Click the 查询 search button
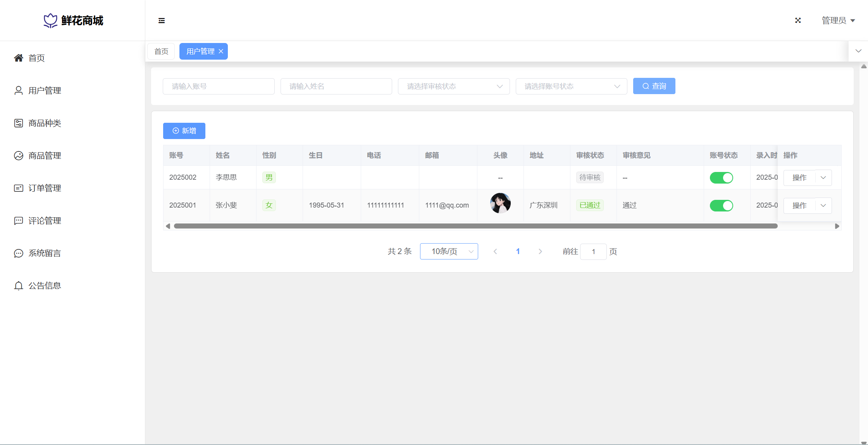The height and width of the screenshot is (445, 868). (654, 86)
